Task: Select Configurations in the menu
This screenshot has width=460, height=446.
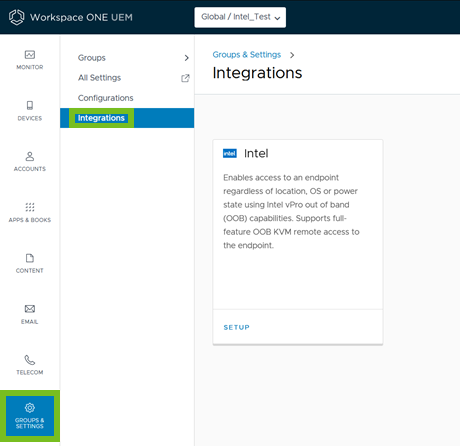Action: point(105,98)
